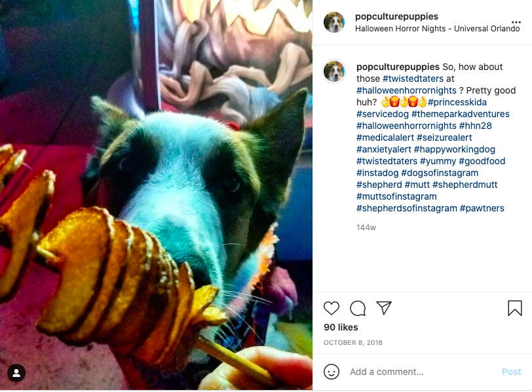Screen dimensions: 532x392
Task: Open popculturepuppies header profile avatar
Action: click(334, 22)
